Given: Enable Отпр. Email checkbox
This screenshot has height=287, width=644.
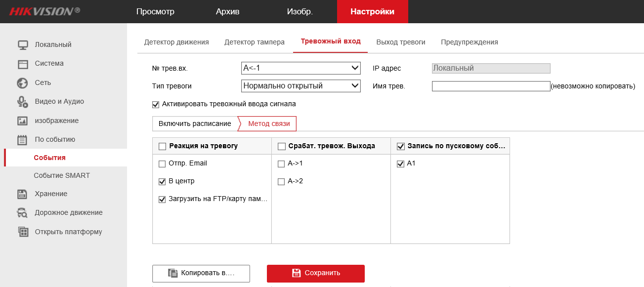Looking at the screenshot, I should [162, 164].
